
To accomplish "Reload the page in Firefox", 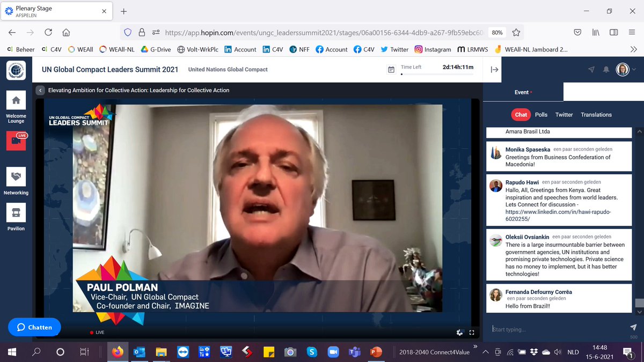I will tap(48, 32).
